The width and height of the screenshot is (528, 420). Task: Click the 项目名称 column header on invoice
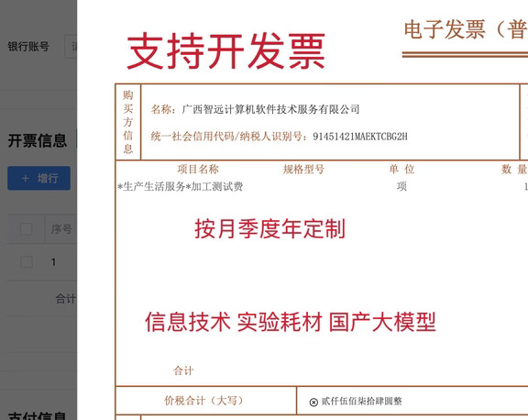click(198, 169)
